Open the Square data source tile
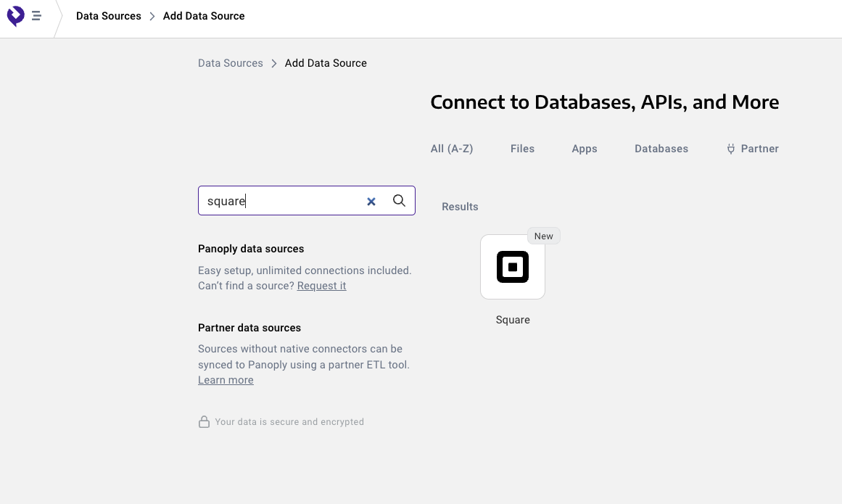Image resolution: width=842 pixels, height=504 pixels. point(513,267)
